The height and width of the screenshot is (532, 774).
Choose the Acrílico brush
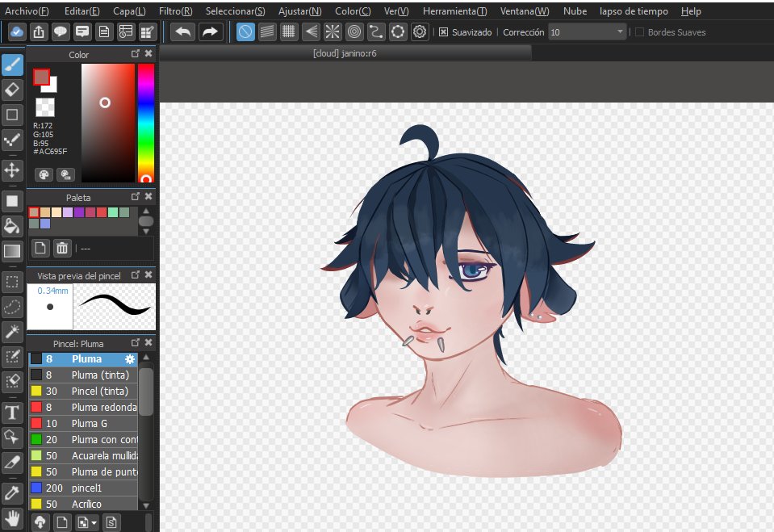83,504
